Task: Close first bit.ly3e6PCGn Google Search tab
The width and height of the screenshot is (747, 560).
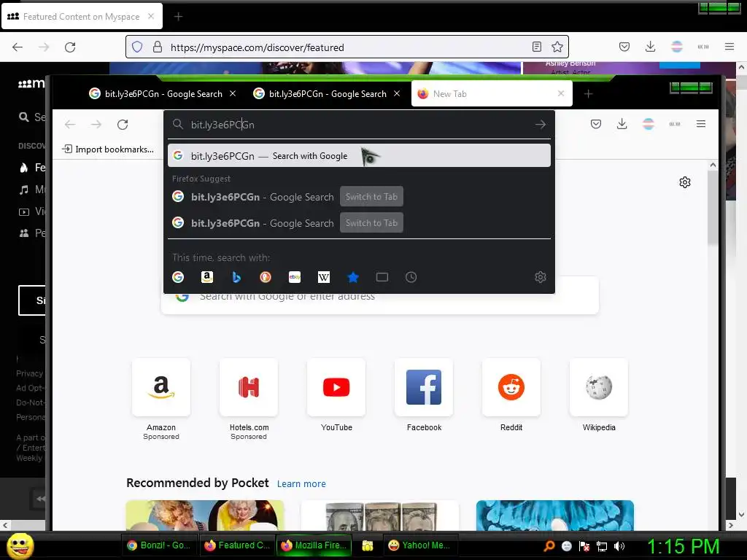Action: 233,94
